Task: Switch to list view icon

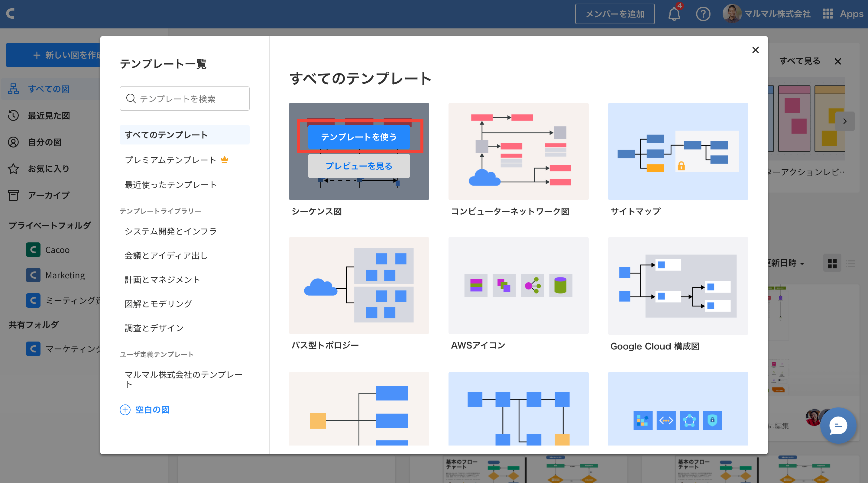Action: [850, 263]
